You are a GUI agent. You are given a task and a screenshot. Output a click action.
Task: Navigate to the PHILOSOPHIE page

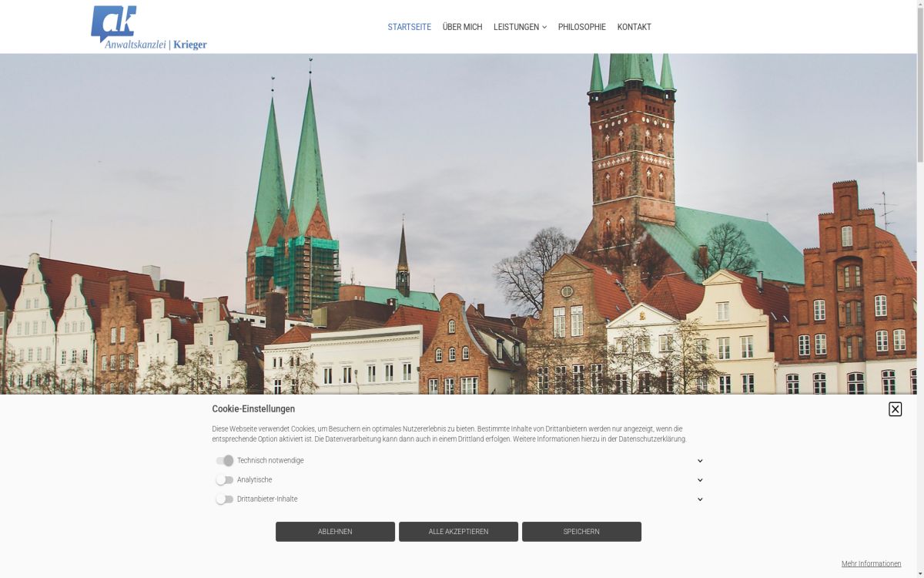[x=582, y=26]
